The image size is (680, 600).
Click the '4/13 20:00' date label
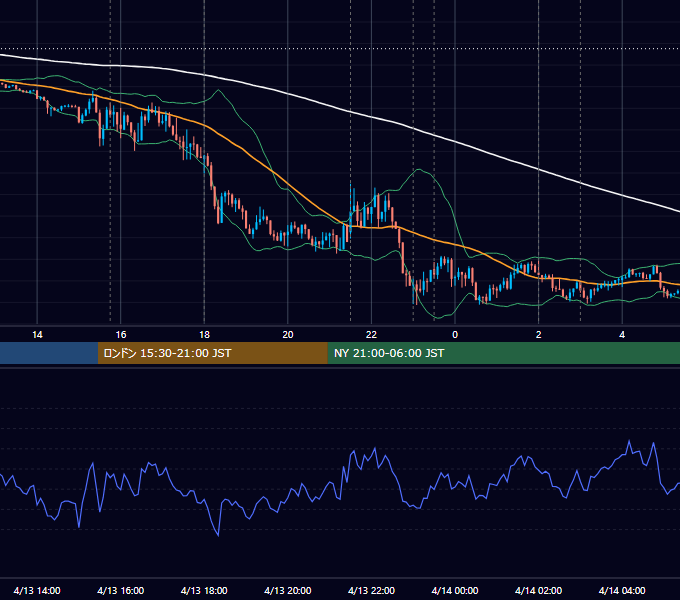[x=288, y=590]
